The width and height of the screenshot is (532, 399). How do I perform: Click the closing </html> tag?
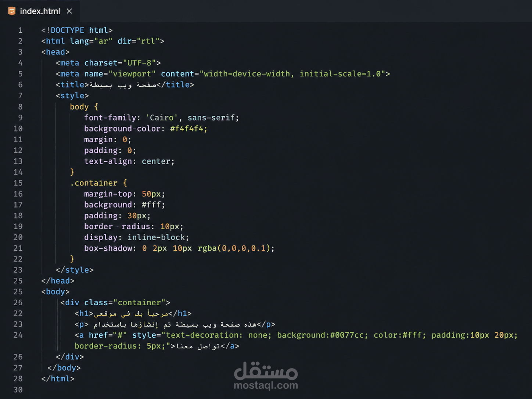[58, 378]
